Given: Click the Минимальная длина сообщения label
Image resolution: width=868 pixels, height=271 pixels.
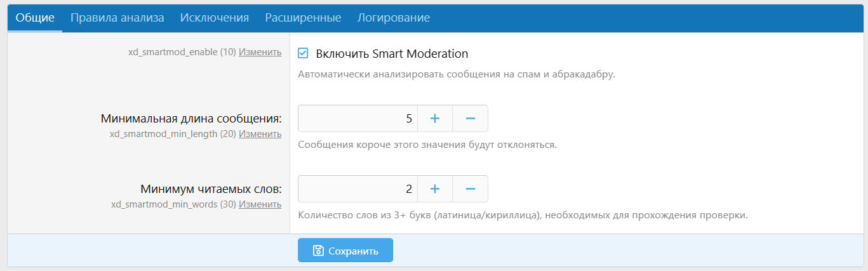Looking at the screenshot, I should tap(191, 119).
